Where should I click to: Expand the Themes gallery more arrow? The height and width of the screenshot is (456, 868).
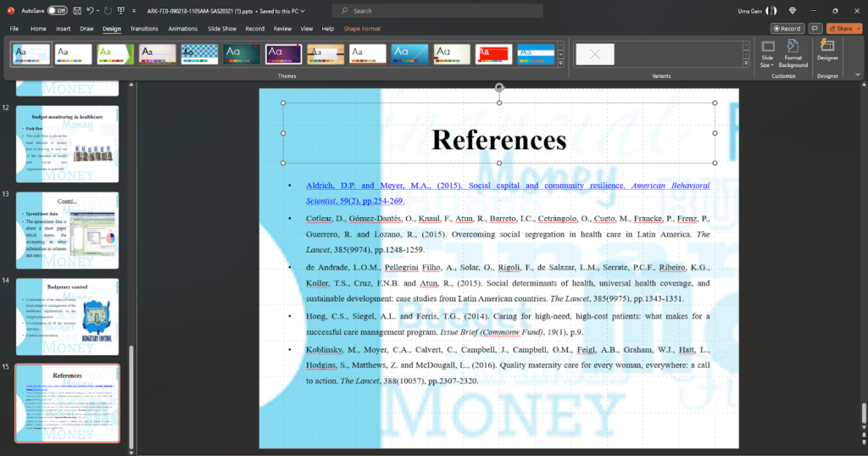pos(560,63)
